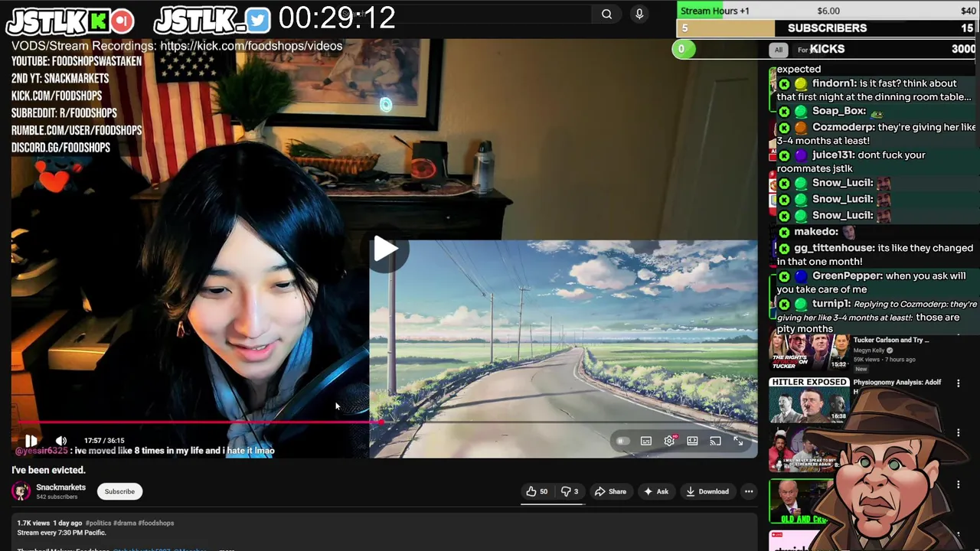Screen dimensions: 980x551
Task: Click the #foodshops hashtag
Action: click(x=156, y=523)
